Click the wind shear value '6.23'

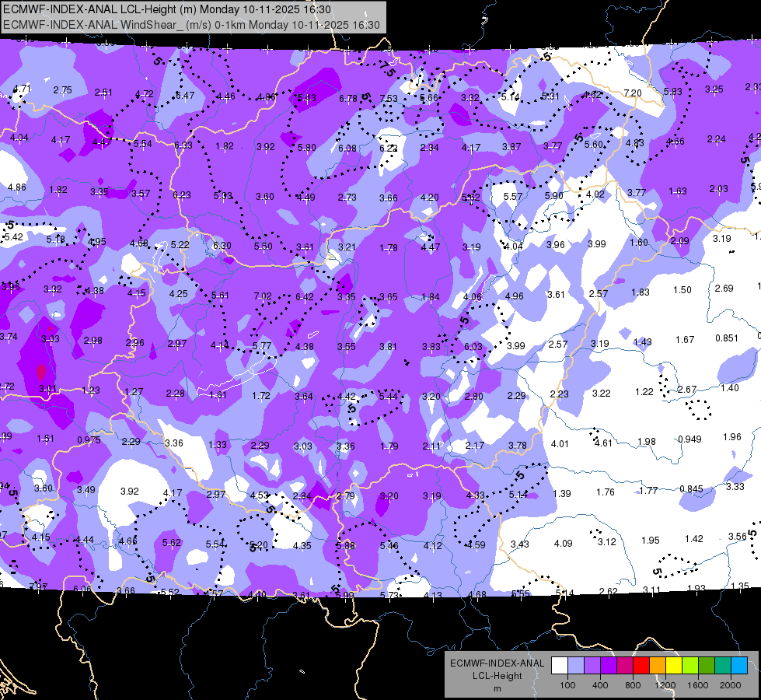(182, 194)
